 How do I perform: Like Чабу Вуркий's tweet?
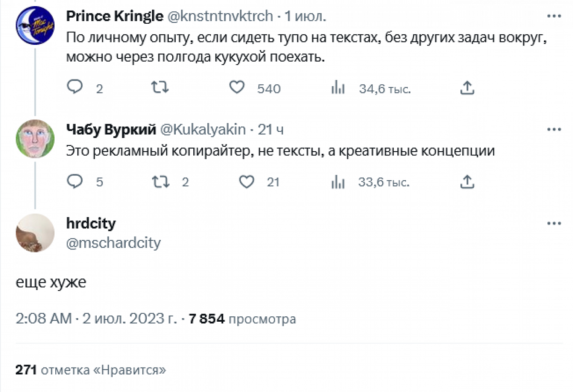tap(246, 181)
